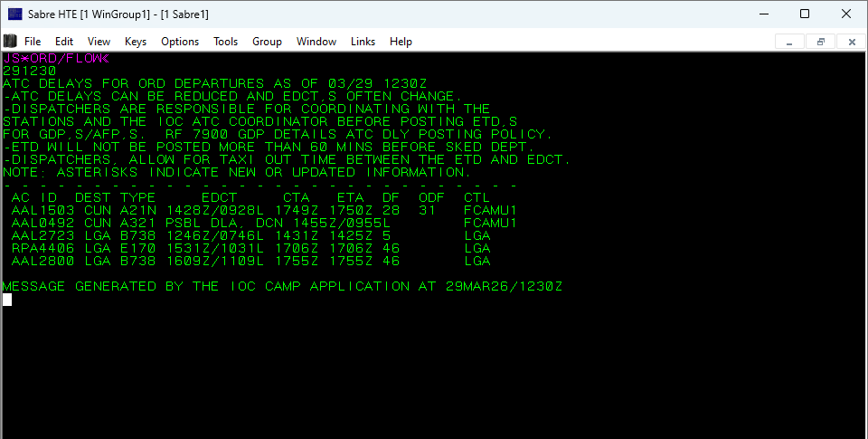Open the Keys menu
The width and height of the screenshot is (868, 439).
pyautogui.click(x=136, y=42)
